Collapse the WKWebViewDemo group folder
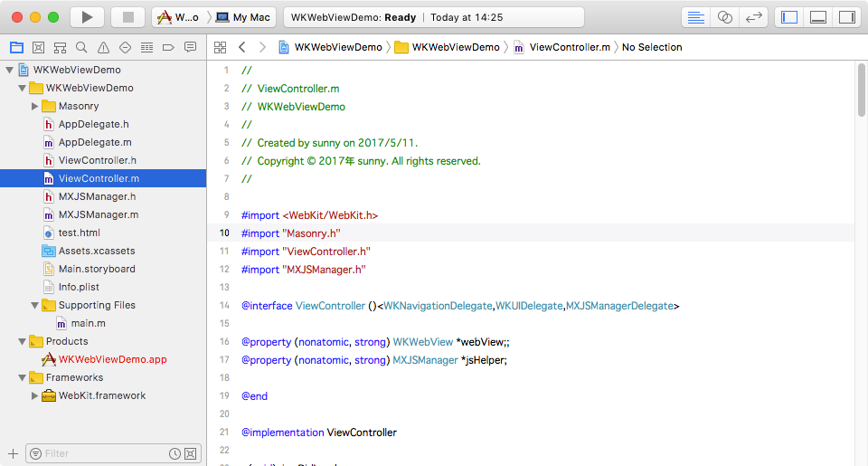The width and height of the screenshot is (868, 466). pyautogui.click(x=22, y=88)
